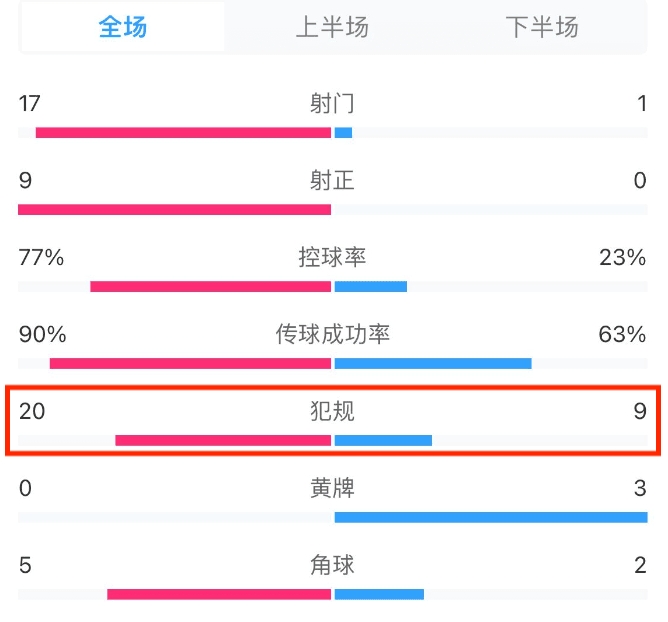Viewport: 668px width, 622px height.
Task: Click the blue 传球成功率 bar for 63%
Action: coord(433,363)
